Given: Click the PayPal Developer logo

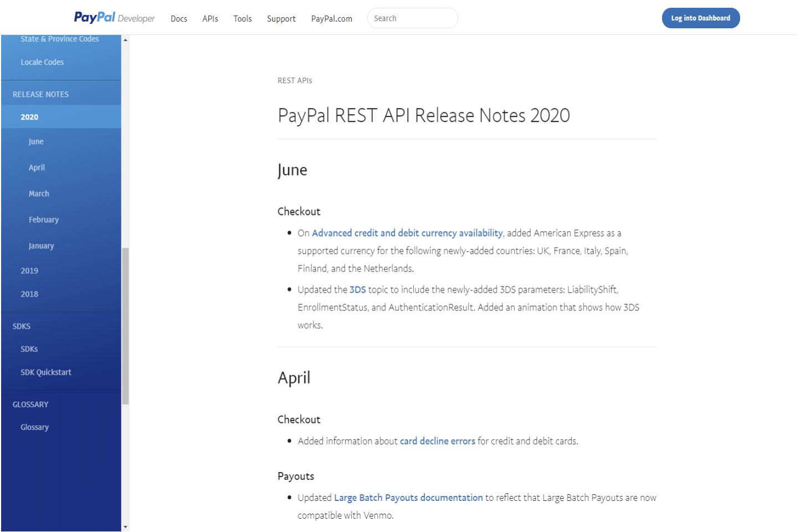Looking at the screenshot, I should coord(114,18).
